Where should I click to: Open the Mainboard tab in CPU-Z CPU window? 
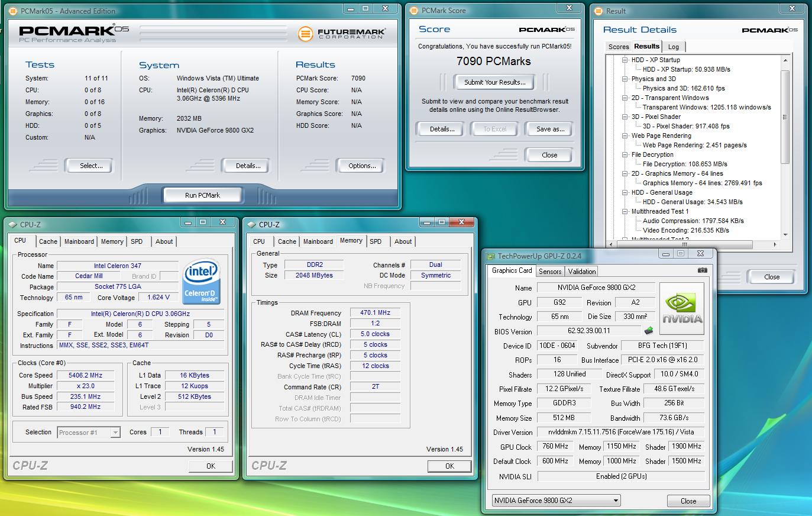tap(79, 241)
